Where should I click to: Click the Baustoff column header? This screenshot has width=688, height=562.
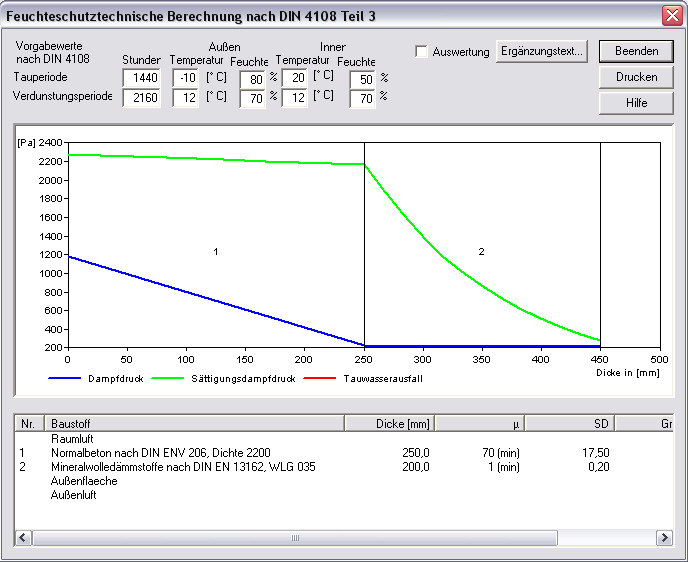[x=195, y=424]
